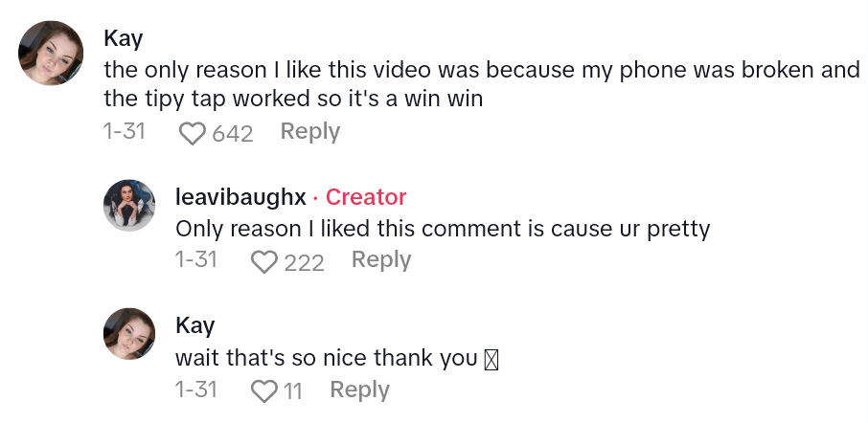Reply to Kay's "wait that's so nice" comment
The width and height of the screenshot is (868, 423).
(x=359, y=390)
